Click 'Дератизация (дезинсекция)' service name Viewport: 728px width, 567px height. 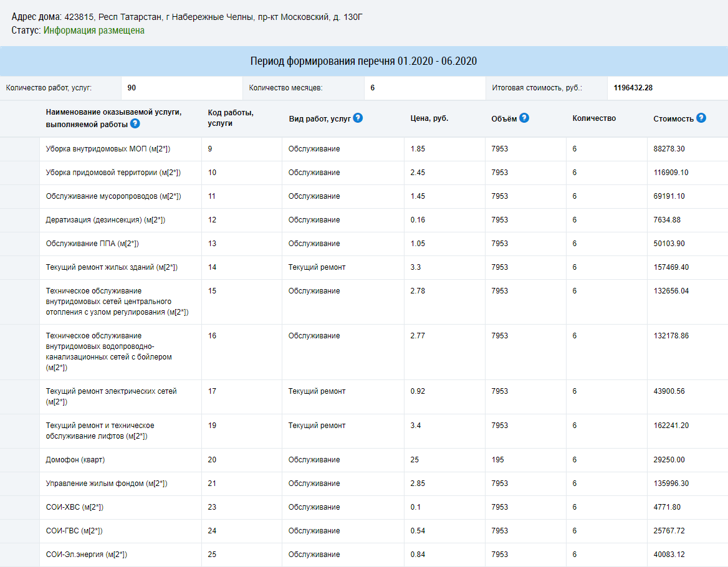pyautogui.click(x=105, y=220)
